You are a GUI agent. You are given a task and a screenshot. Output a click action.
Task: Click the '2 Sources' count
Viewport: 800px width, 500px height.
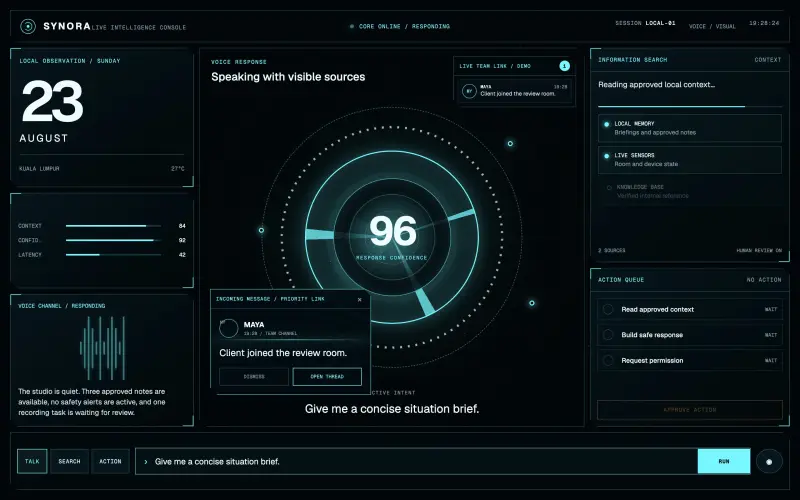612,251
